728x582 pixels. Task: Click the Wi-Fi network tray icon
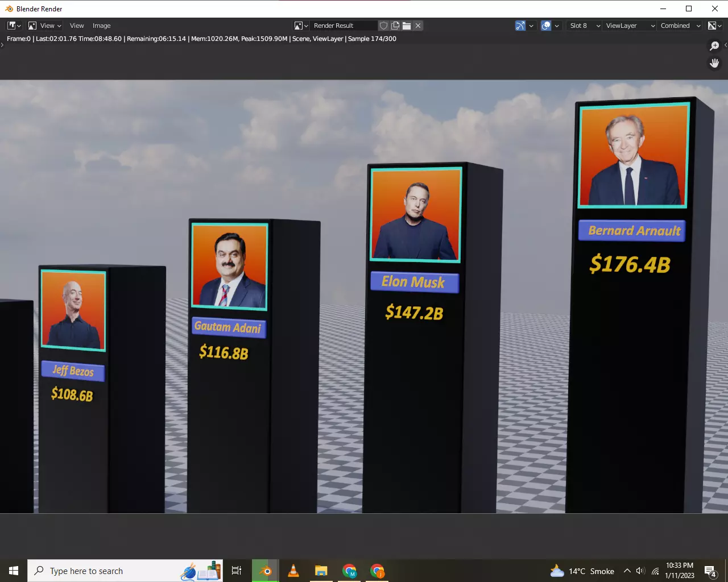pos(655,571)
